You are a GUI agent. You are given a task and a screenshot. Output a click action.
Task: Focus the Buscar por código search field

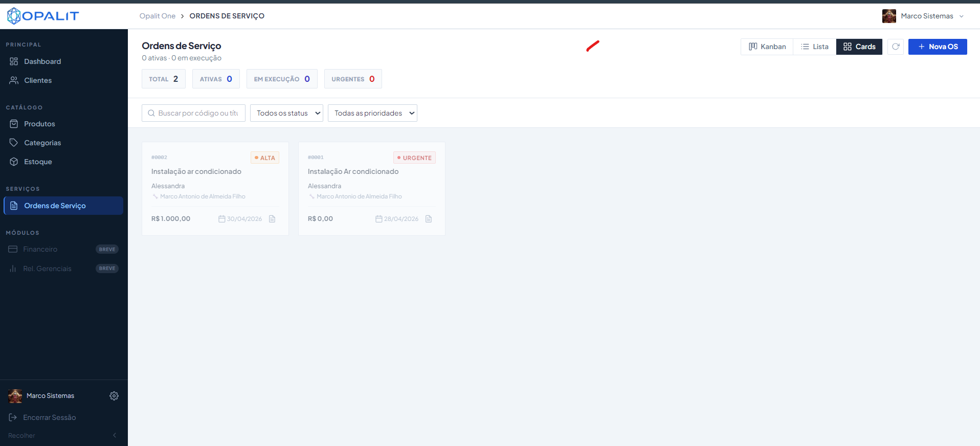click(193, 113)
